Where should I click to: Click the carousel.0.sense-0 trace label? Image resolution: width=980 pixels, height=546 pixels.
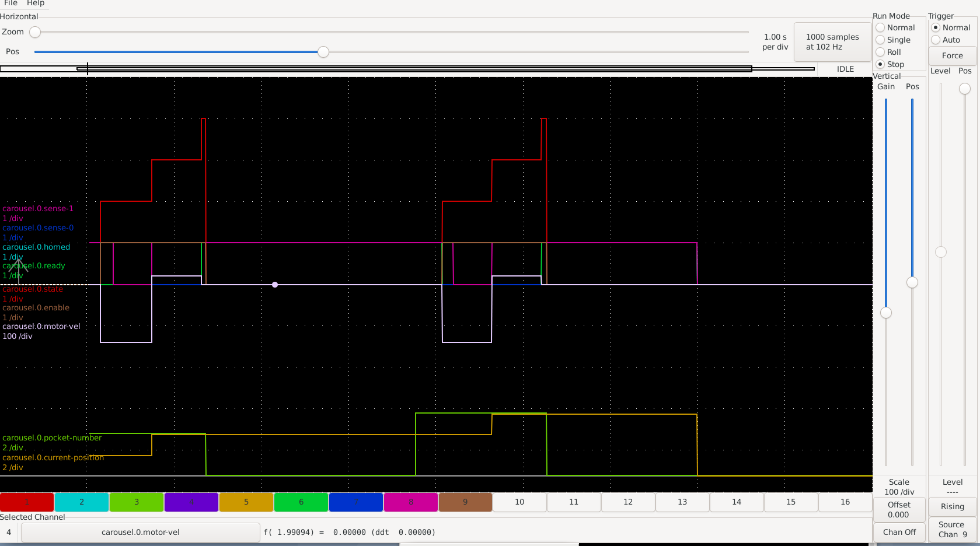click(x=38, y=228)
